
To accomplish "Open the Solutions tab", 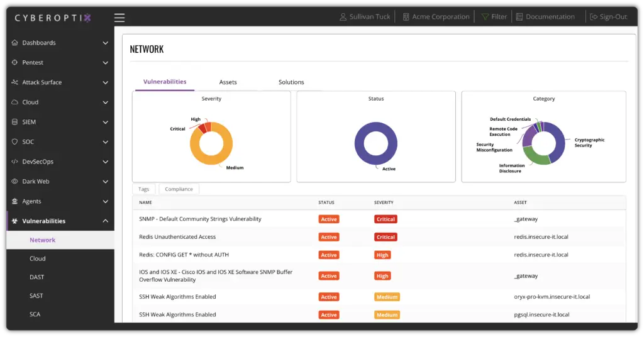I will [291, 82].
